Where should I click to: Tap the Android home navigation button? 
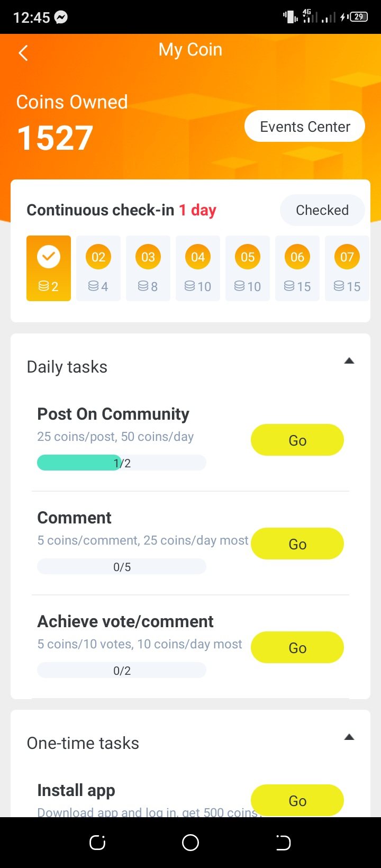(x=190, y=842)
